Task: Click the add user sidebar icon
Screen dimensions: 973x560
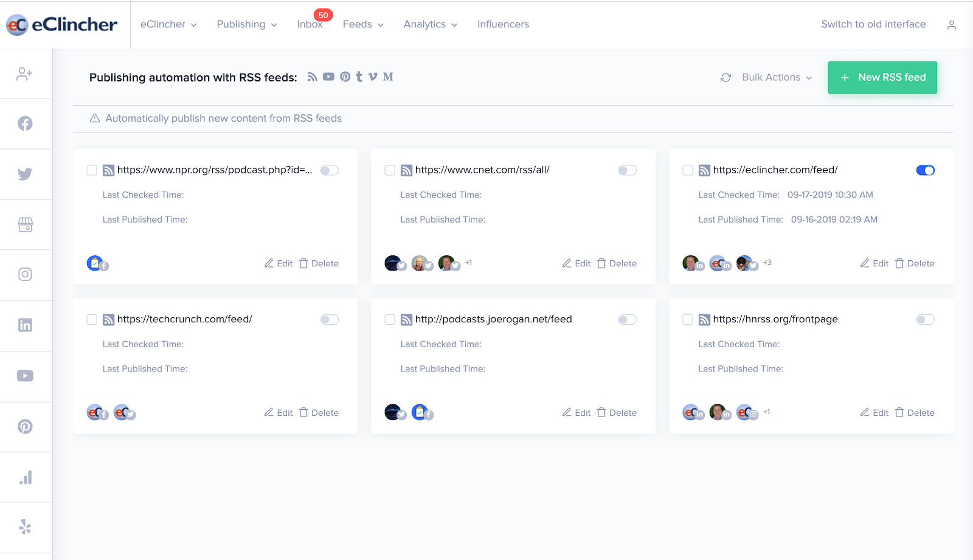Action: (x=24, y=74)
